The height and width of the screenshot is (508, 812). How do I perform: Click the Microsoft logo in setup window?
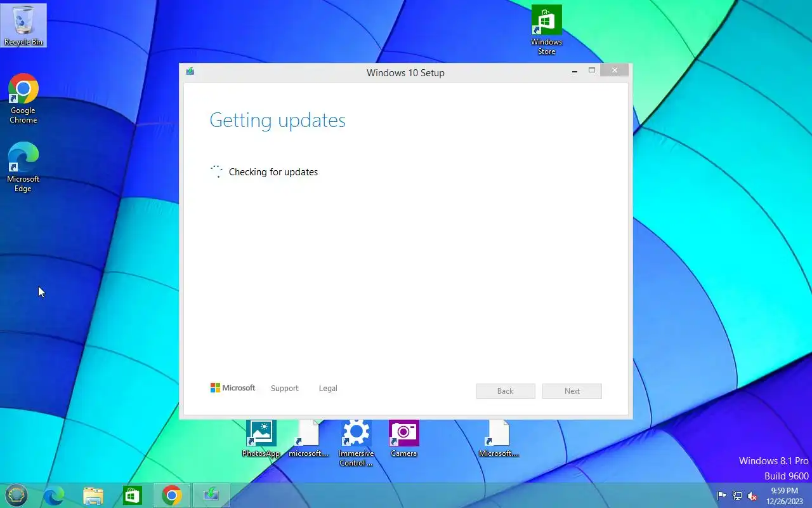233,388
